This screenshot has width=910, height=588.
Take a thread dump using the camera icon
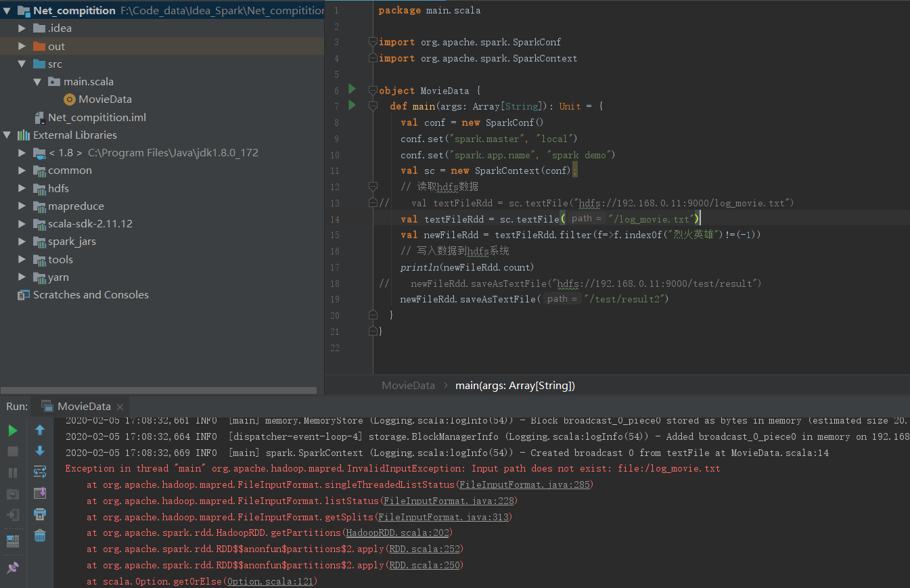[x=12, y=494]
